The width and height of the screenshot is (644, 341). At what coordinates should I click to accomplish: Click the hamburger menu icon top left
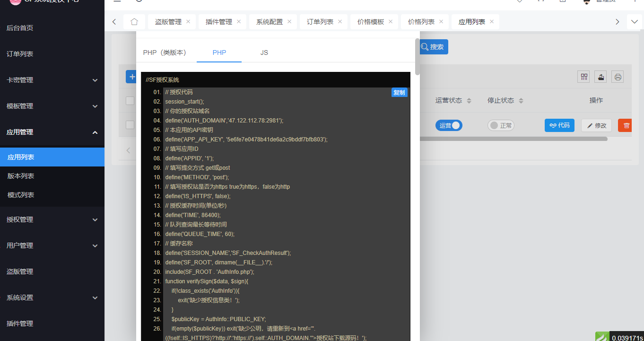(x=116, y=1)
